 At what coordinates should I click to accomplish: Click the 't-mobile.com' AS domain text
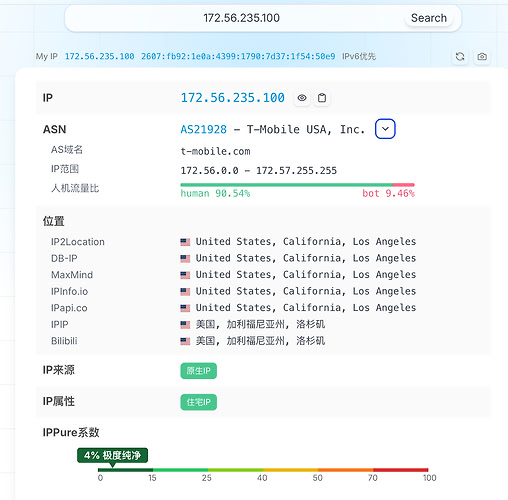point(215,151)
